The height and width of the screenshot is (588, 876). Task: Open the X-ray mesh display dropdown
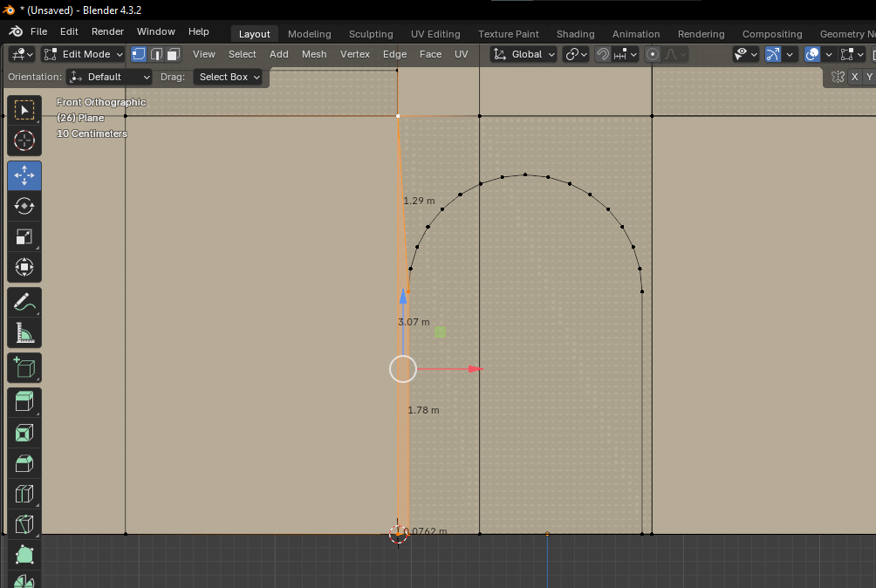coord(853,54)
